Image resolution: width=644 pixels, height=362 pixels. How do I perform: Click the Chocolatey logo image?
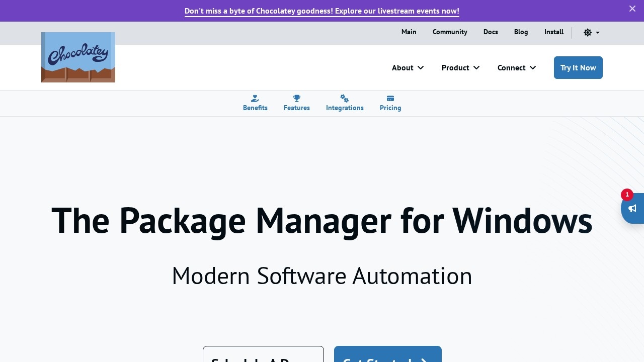point(78,57)
